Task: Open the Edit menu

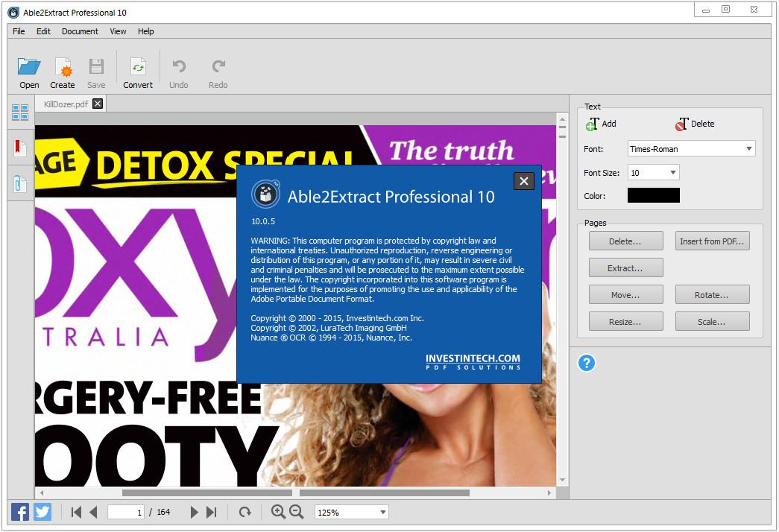Action: (43, 31)
